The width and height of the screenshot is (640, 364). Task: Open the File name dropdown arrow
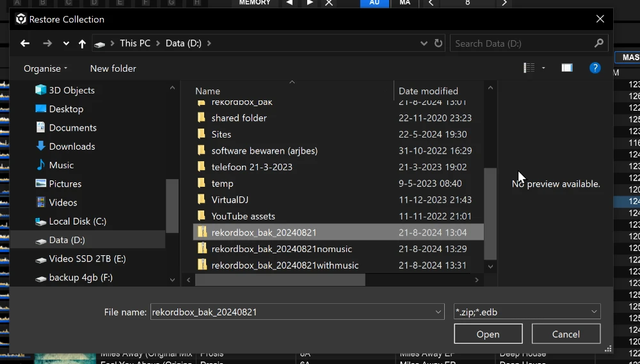(x=438, y=312)
